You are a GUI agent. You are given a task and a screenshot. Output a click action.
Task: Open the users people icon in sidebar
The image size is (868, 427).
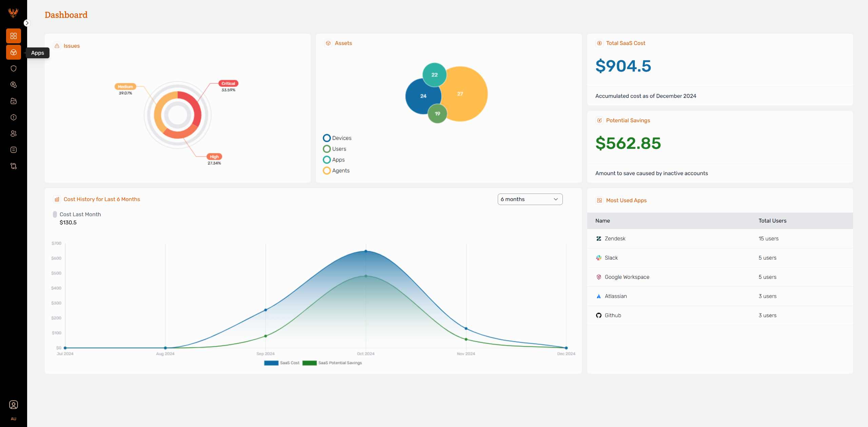point(14,134)
